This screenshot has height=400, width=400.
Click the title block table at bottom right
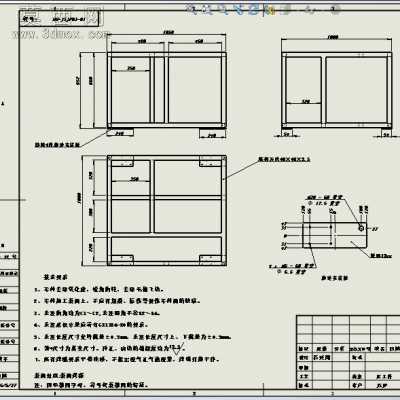point(348,352)
